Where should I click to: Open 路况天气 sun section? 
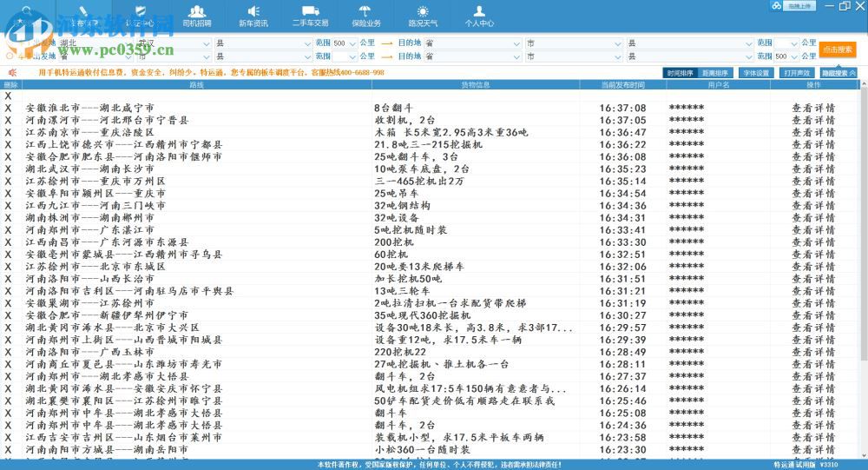click(423, 16)
